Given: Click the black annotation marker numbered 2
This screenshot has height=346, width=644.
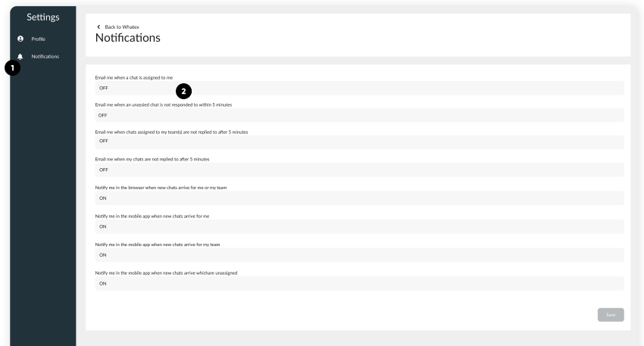Looking at the screenshot, I should pyautogui.click(x=183, y=92).
